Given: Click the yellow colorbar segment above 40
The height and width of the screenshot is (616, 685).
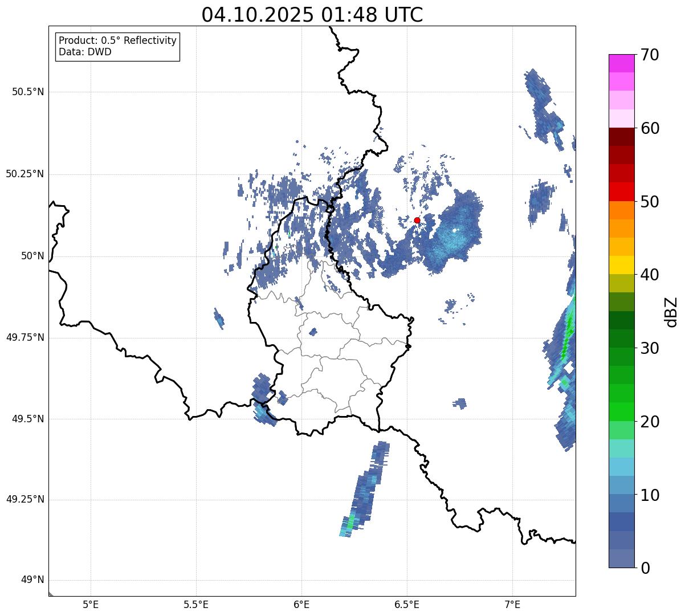Looking at the screenshot, I should pos(622,265).
